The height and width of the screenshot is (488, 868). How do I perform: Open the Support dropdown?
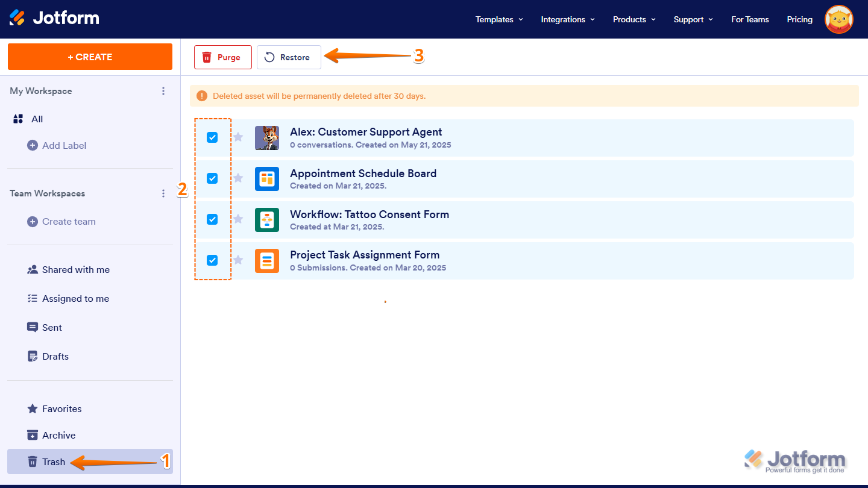pyautogui.click(x=693, y=19)
